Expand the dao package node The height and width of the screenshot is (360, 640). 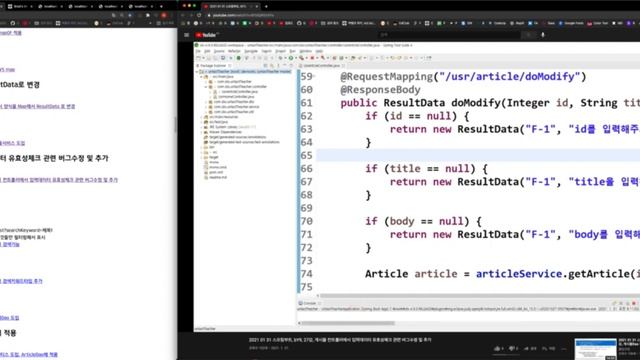click(x=206, y=102)
